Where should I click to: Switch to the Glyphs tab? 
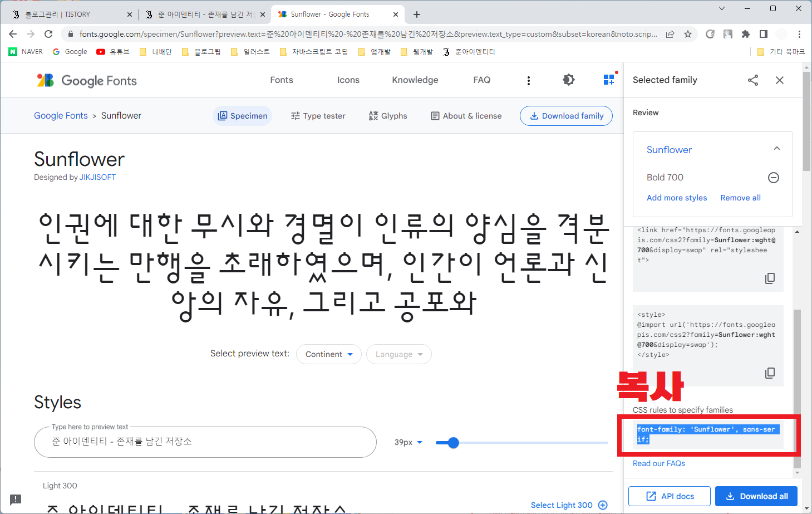388,116
